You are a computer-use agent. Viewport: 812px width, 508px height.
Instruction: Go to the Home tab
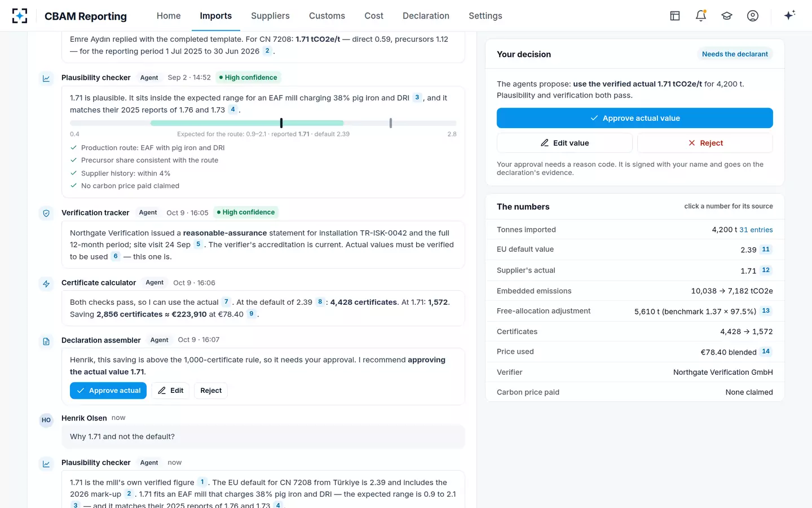169,16
